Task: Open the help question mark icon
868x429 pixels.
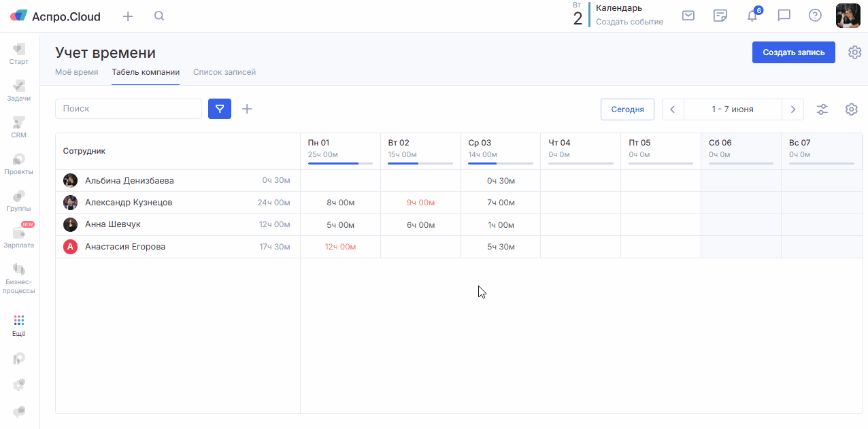Action: (815, 16)
